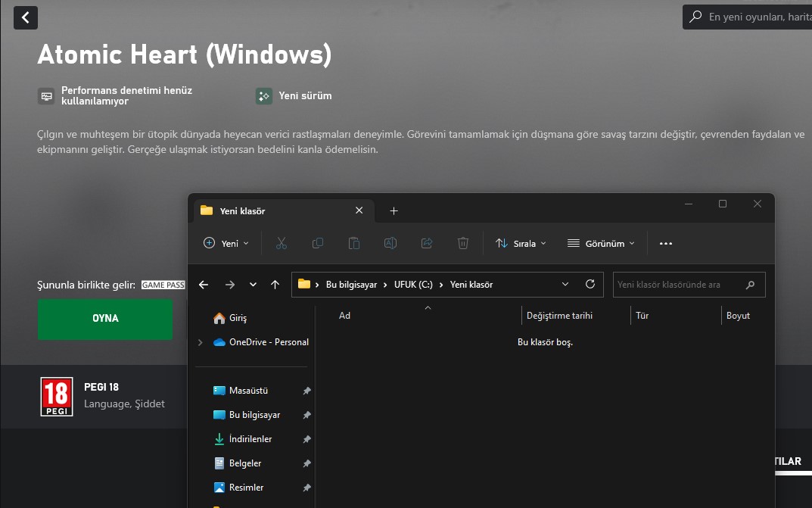Click the Yeni sürüm label
This screenshot has height=508, width=812.
(305, 96)
